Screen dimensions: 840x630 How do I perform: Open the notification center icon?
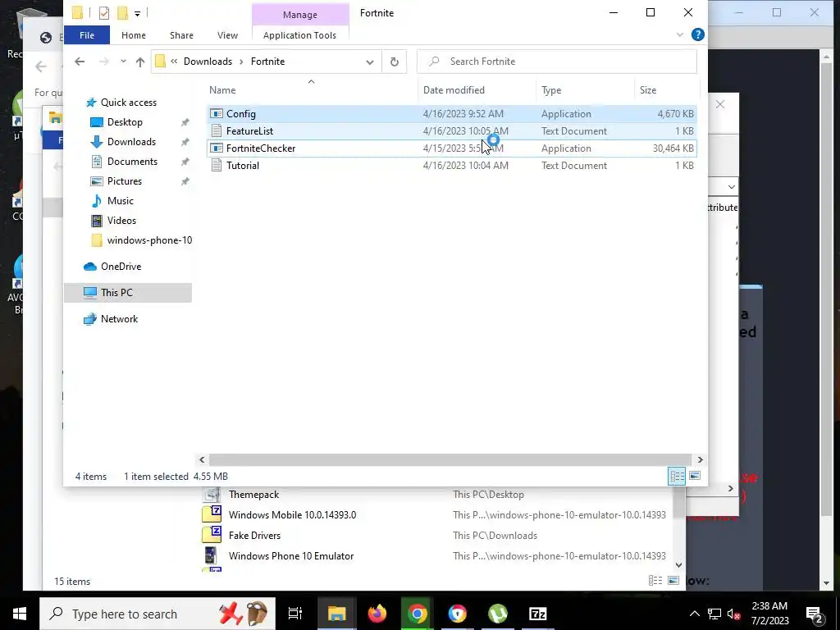(815, 614)
